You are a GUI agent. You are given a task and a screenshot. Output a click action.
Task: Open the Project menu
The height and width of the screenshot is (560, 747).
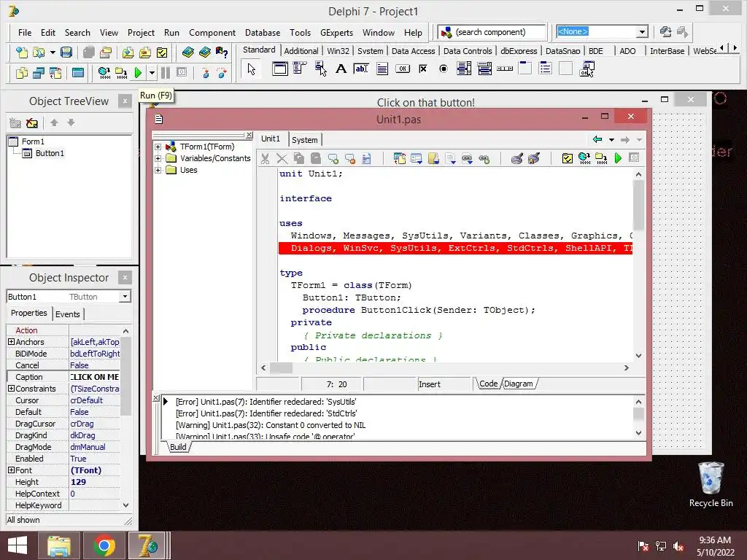tap(141, 32)
